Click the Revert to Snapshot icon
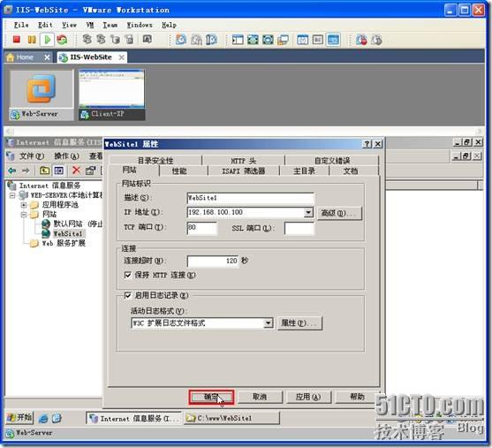Image resolution: width=492 pixels, height=448 pixels. tap(196, 40)
